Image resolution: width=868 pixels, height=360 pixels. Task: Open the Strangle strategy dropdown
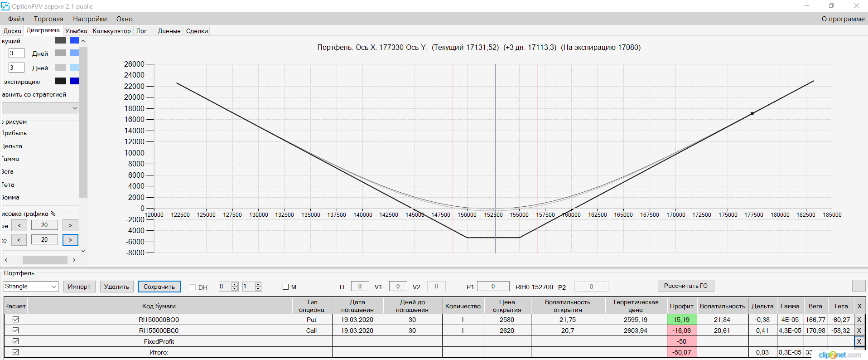[x=31, y=287]
